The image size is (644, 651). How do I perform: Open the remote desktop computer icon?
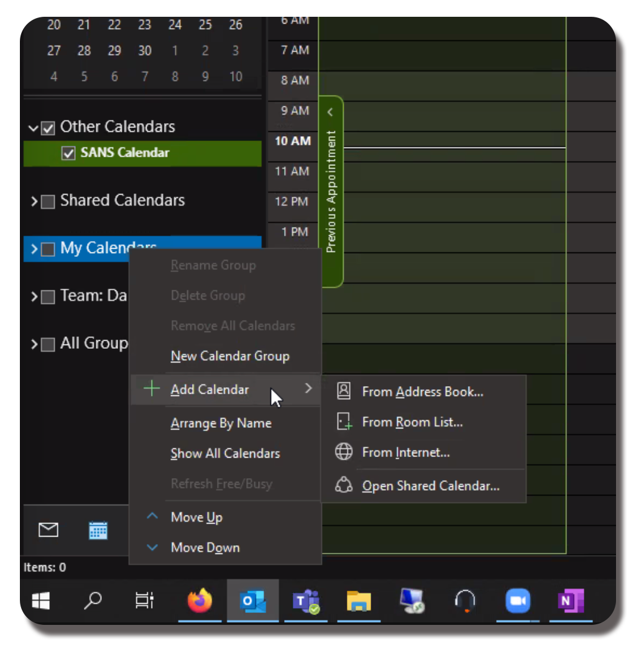click(x=412, y=601)
